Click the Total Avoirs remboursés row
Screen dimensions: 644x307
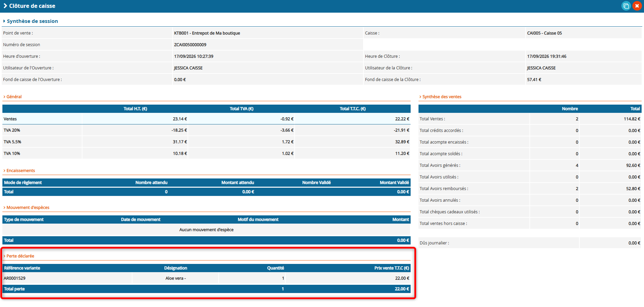tap(530, 189)
